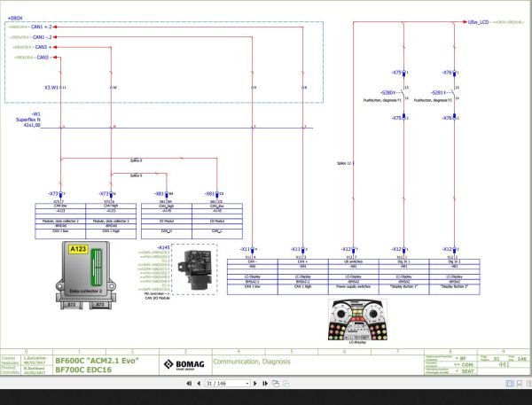
Task: Click the X72 connector on Data collector image
Action: (x=72, y=305)
